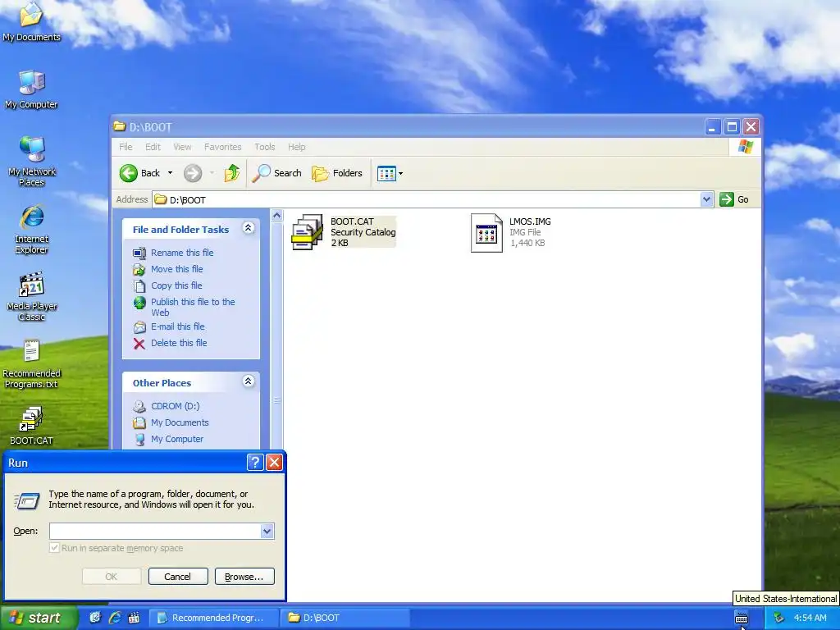Click Copy this file link
Screen dimensions: 840x630
176,285
